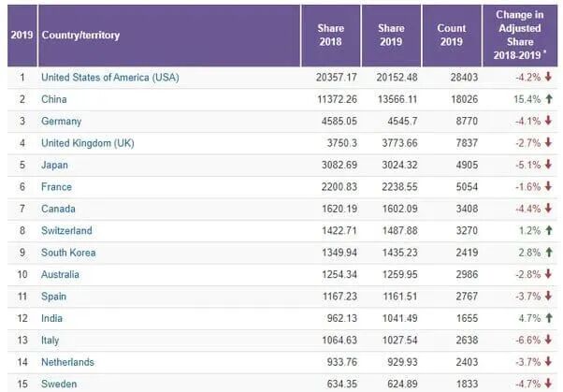Open the Canada country link
This screenshot has height=392, width=563.
click(x=58, y=209)
